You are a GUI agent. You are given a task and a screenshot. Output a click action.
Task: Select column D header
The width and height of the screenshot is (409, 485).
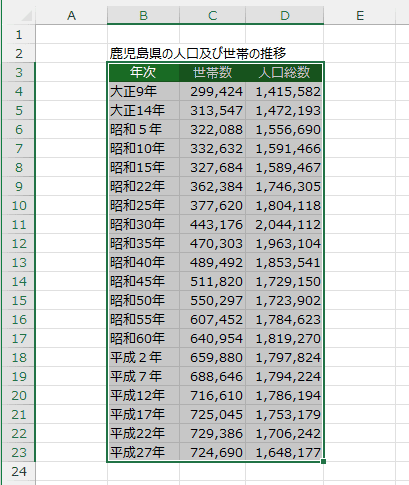[x=285, y=15]
